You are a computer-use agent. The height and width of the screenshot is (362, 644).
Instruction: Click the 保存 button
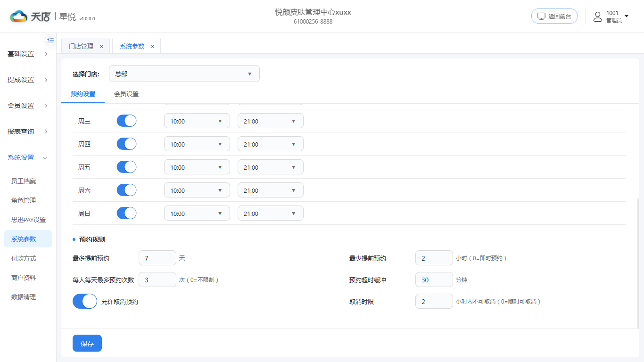pyautogui.click(x=87, y=343)
